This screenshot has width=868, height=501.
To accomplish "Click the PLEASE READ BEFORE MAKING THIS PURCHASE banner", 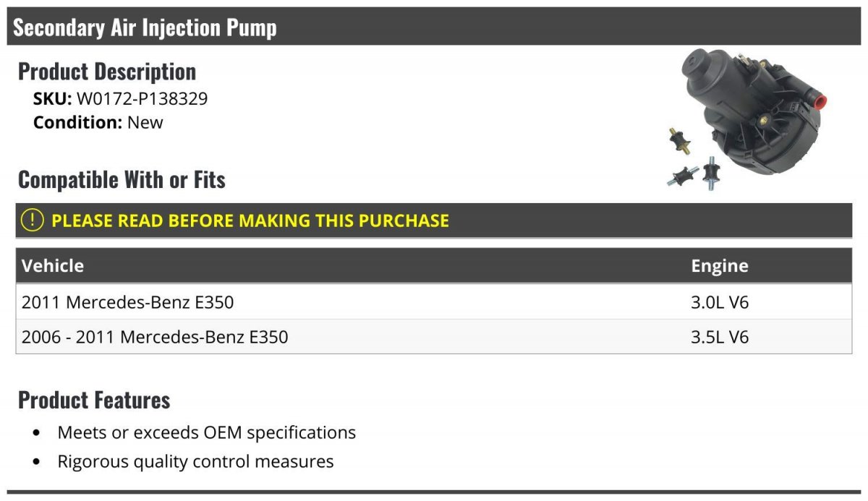I will [250, 220].
